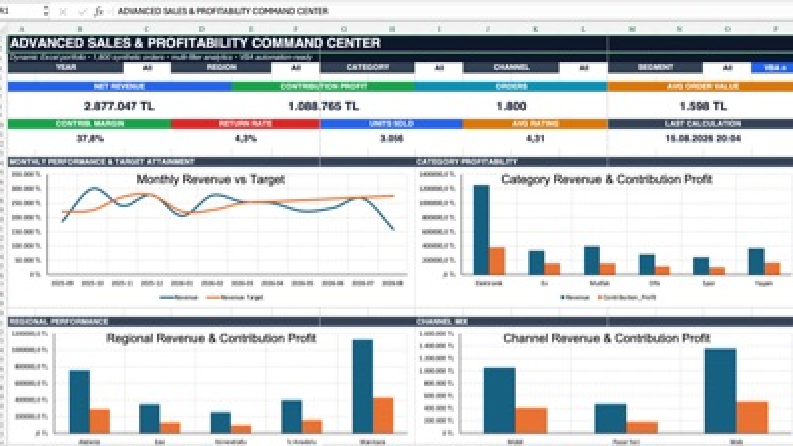Select the average order value 1.598 TL

pos(702,106)
